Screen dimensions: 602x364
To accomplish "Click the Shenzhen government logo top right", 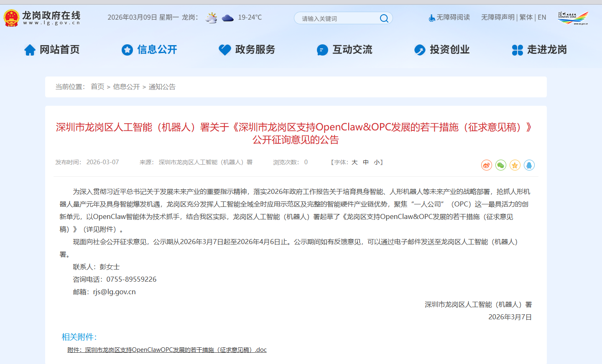I will tap(573, 18).
